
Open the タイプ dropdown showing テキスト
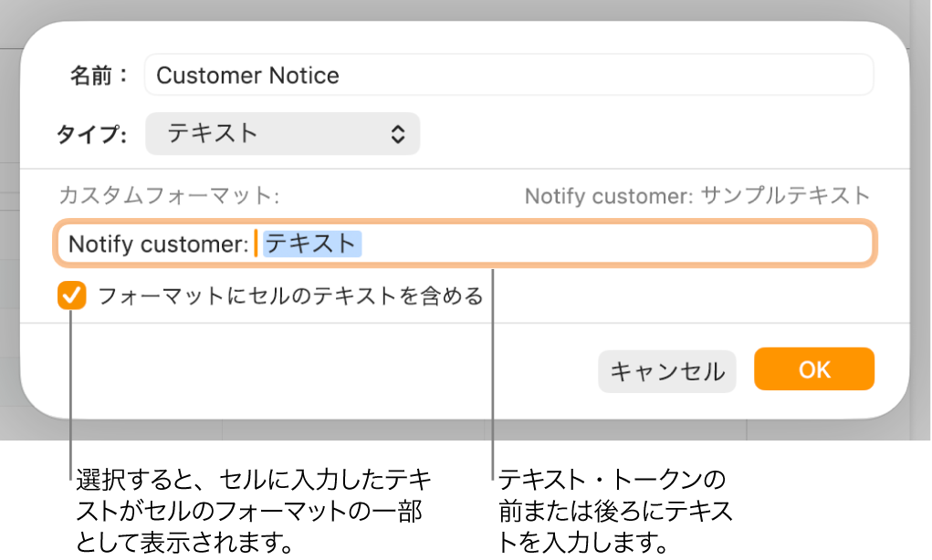(x=282, y=134)
